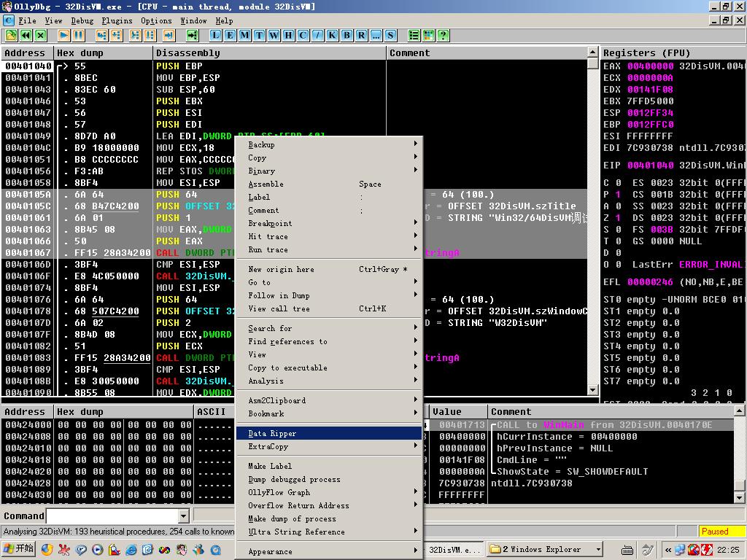Open Run trace with ellipsis button
The height and width of the screenshot is (560, 747).
[376, 35]
